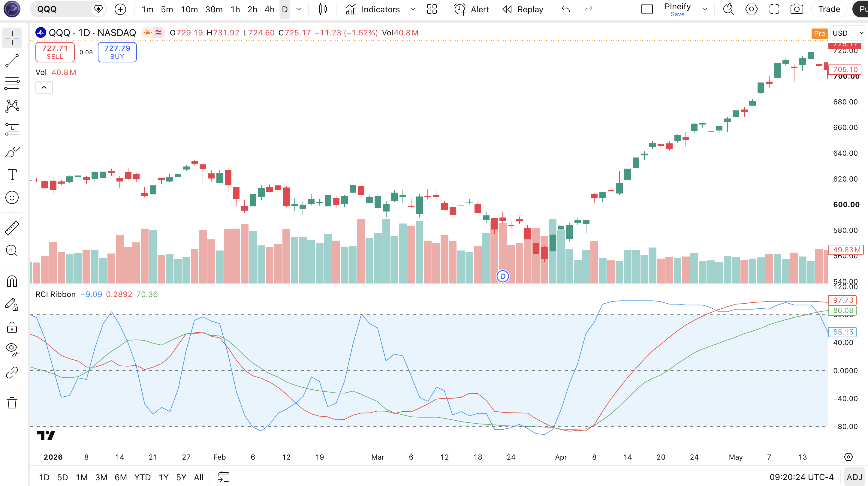
Task: Click the redo arrow
Action: (x=588, y=9)
